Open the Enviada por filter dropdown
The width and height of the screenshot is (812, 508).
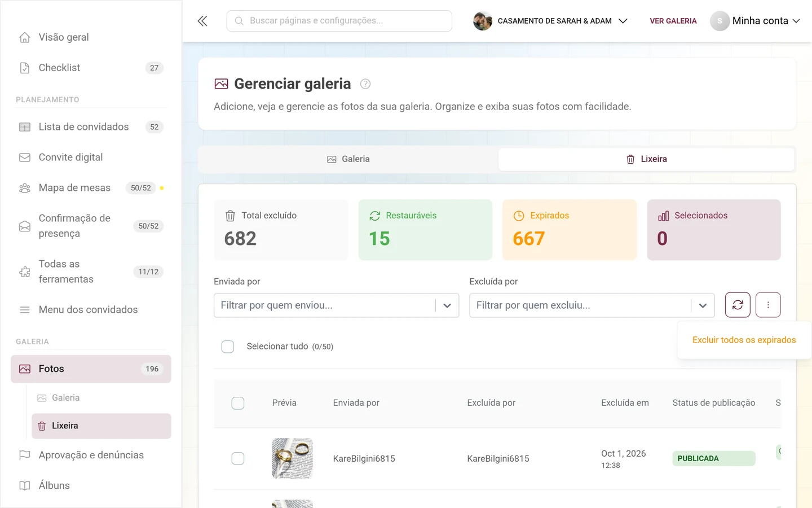point(336,305)
